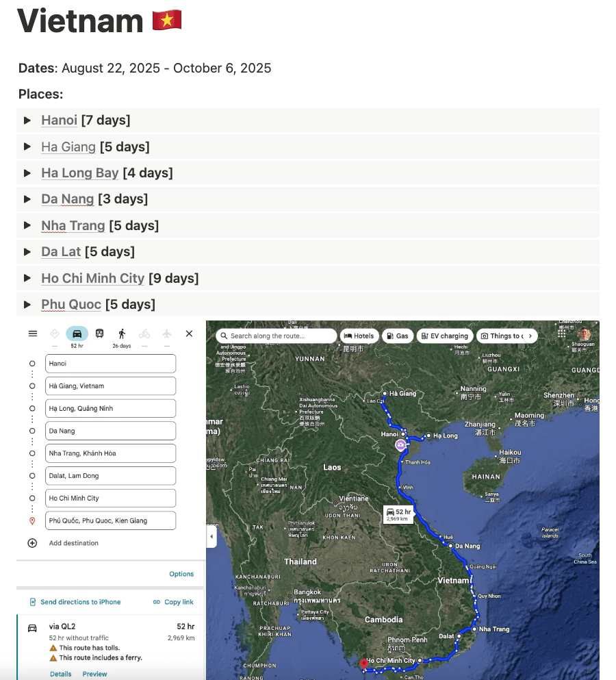
Task: Select walking travel mode icon
Action: point(122,333)
